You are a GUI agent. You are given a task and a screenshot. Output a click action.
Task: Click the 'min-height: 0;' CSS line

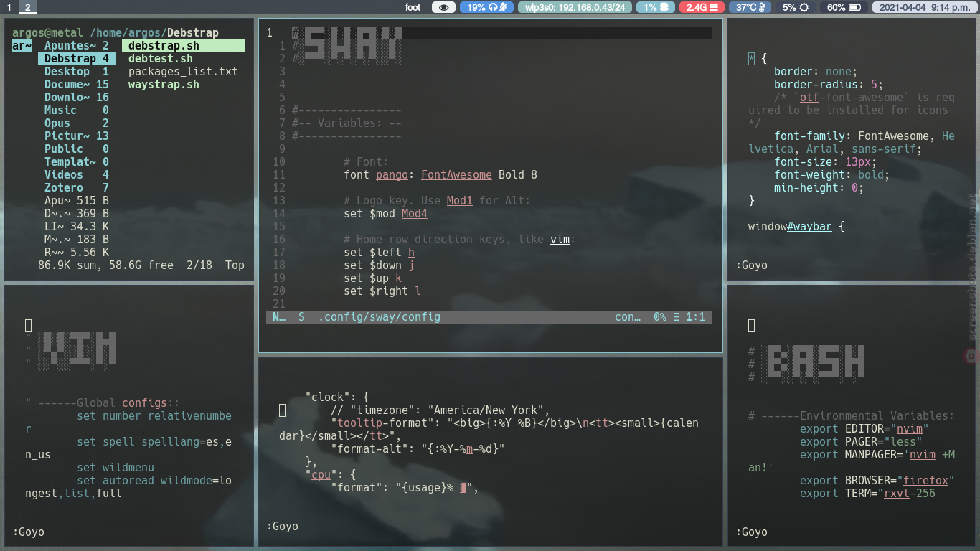[819, 188]
